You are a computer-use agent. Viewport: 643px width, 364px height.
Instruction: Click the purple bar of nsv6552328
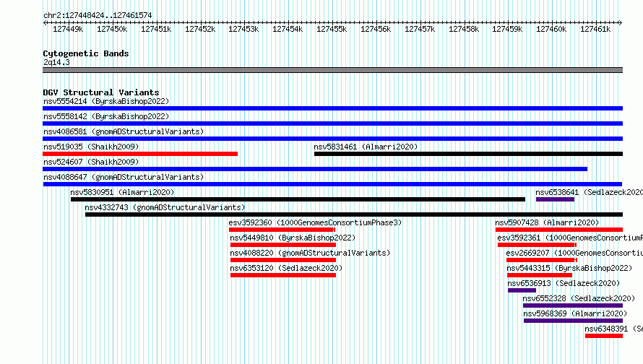click(x=573, y=305)
